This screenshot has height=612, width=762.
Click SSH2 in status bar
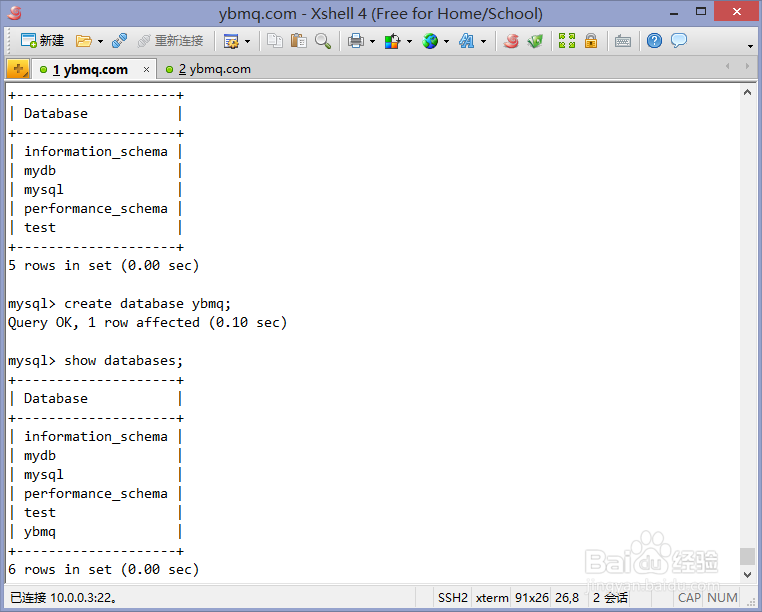453,597
